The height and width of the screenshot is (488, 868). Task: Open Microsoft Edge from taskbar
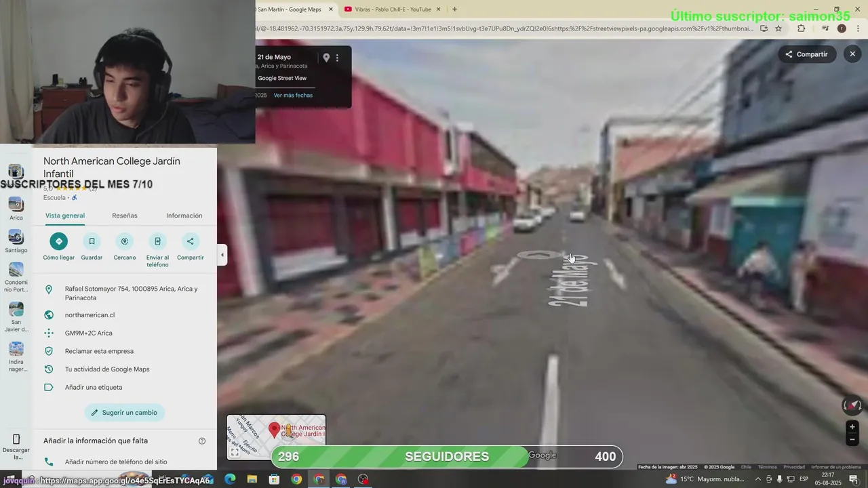pyautogui.click(x=230, y=479)
